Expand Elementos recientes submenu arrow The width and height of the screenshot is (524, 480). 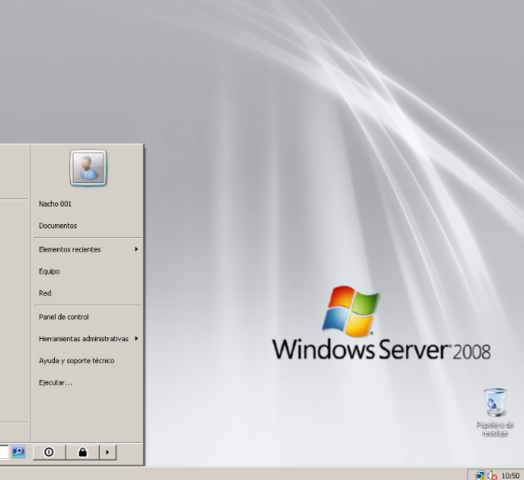point(136,249)
